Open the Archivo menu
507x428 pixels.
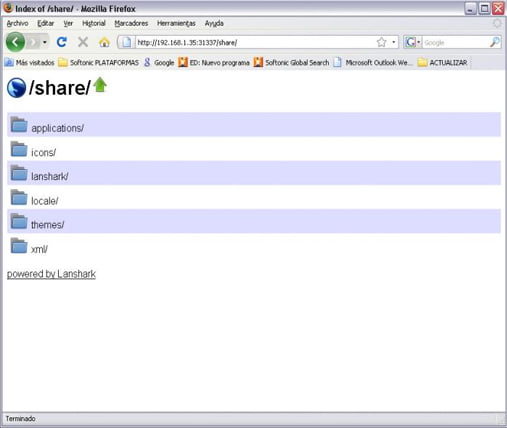point(17,23)
